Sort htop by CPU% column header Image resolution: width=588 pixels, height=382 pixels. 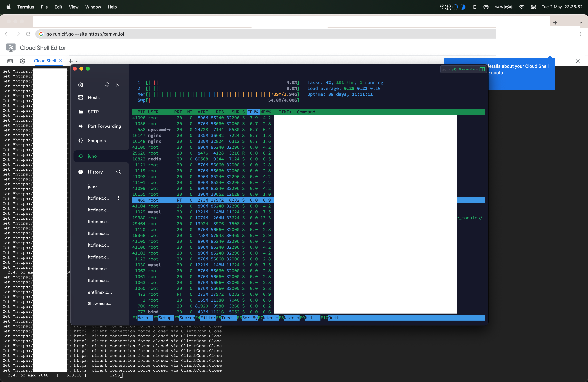pyautogui.click(x=253, y=112)
